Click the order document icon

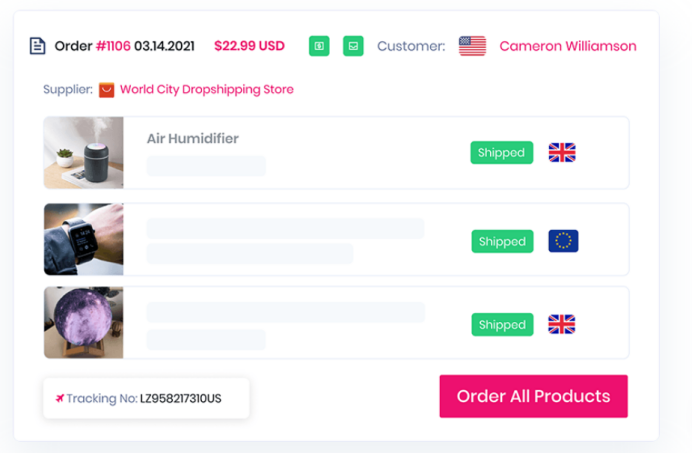tap(38, 46)
